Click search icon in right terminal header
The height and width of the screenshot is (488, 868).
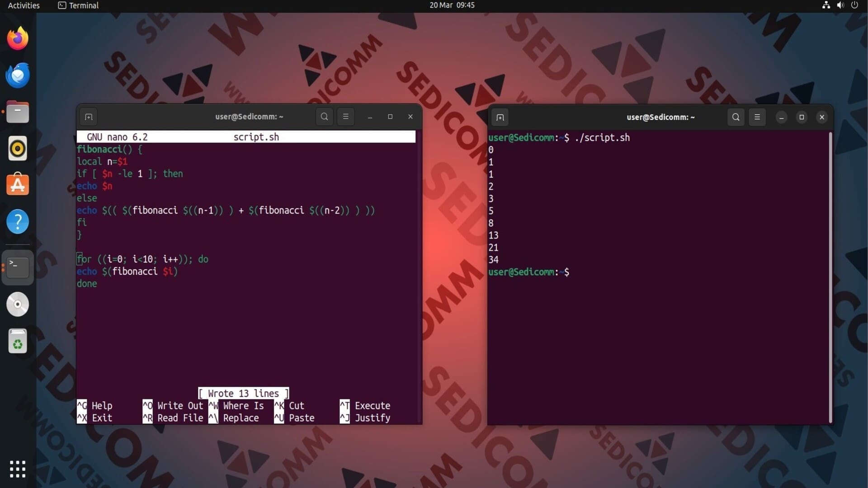click(x=736, y=117)
